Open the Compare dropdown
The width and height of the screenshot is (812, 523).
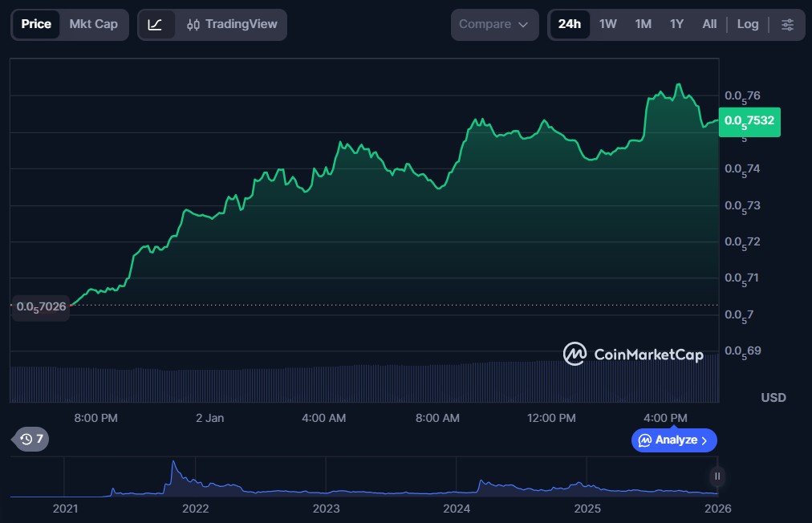coord(494,24)
